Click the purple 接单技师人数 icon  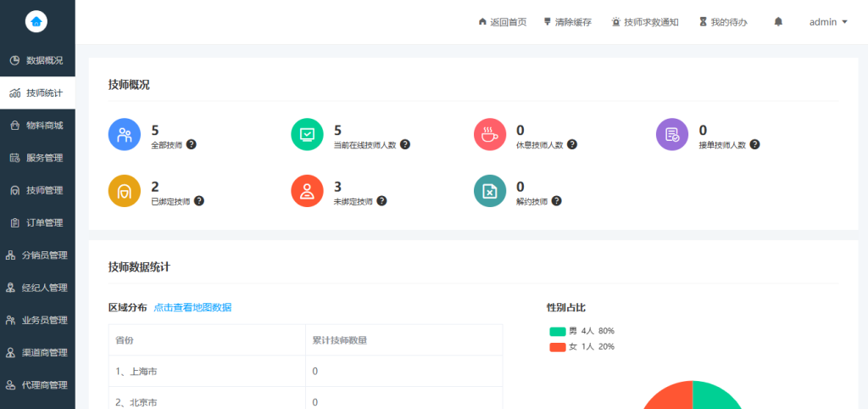[x=672, y=134]
